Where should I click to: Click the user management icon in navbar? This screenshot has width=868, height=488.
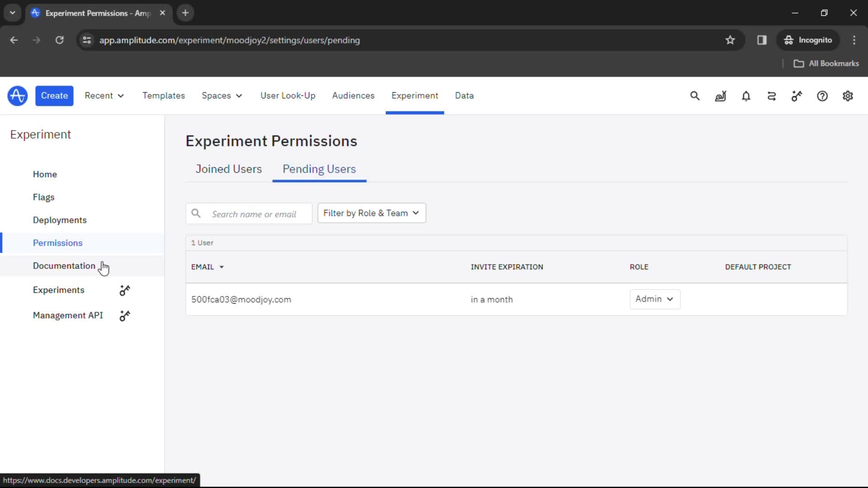coord(771,96)
